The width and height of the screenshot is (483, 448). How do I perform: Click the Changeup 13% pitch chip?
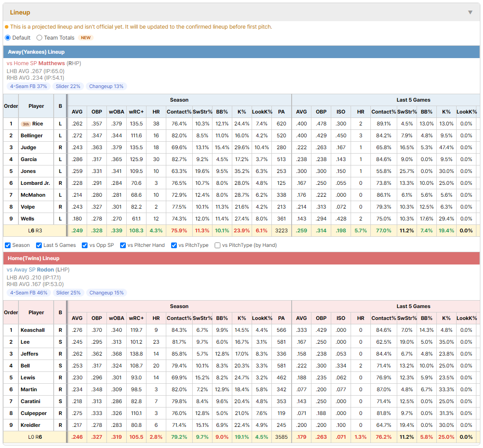pos(106,86)
